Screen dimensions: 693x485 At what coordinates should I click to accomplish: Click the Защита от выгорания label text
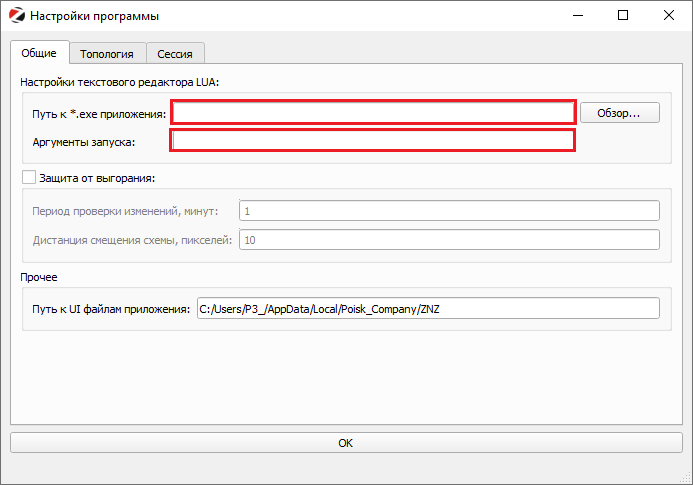pyautogui.click(x=97, y=178)
